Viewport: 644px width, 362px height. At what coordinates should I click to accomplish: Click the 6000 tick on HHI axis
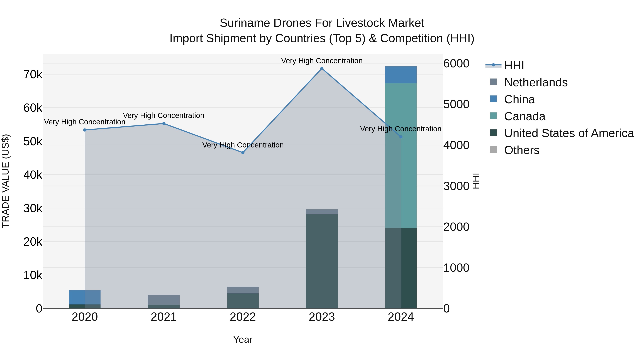tap(456, 63)
